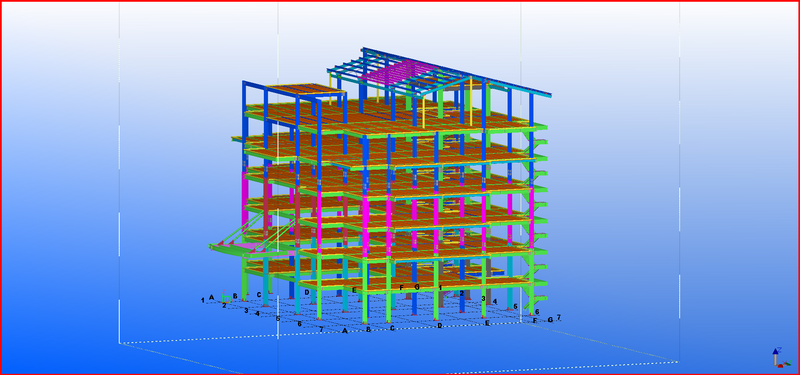Select grid label B on front grid edge
The image size is (800, 375).
368,329
